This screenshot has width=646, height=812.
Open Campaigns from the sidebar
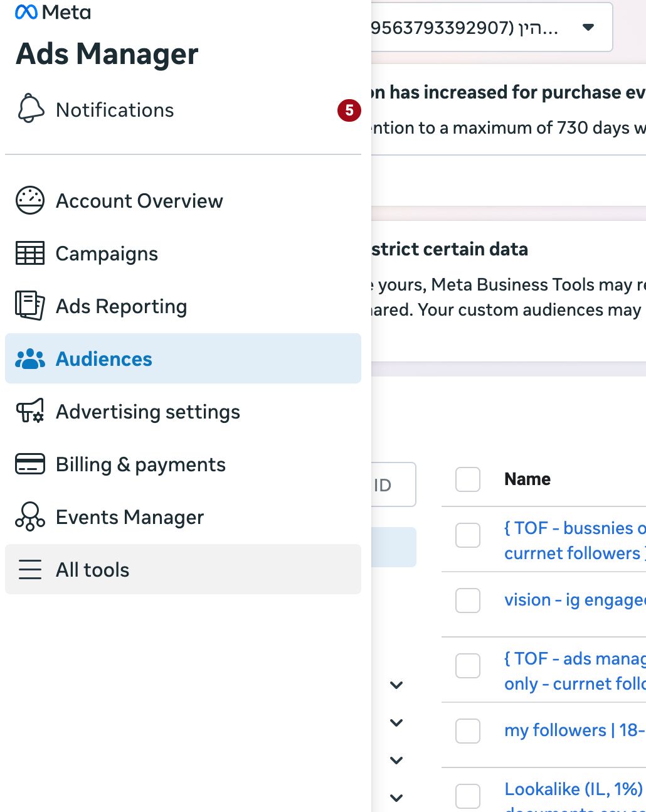[x=183, y=254]
